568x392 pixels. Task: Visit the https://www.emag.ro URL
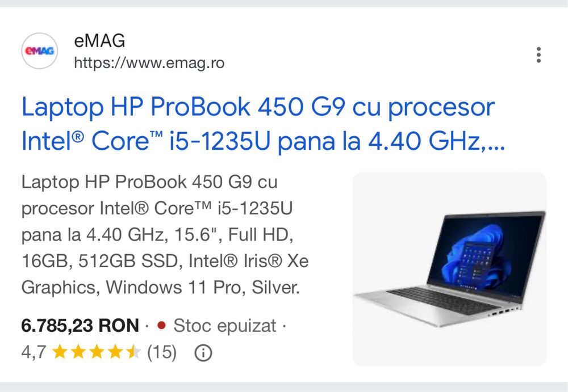click(x=149, y=63)
